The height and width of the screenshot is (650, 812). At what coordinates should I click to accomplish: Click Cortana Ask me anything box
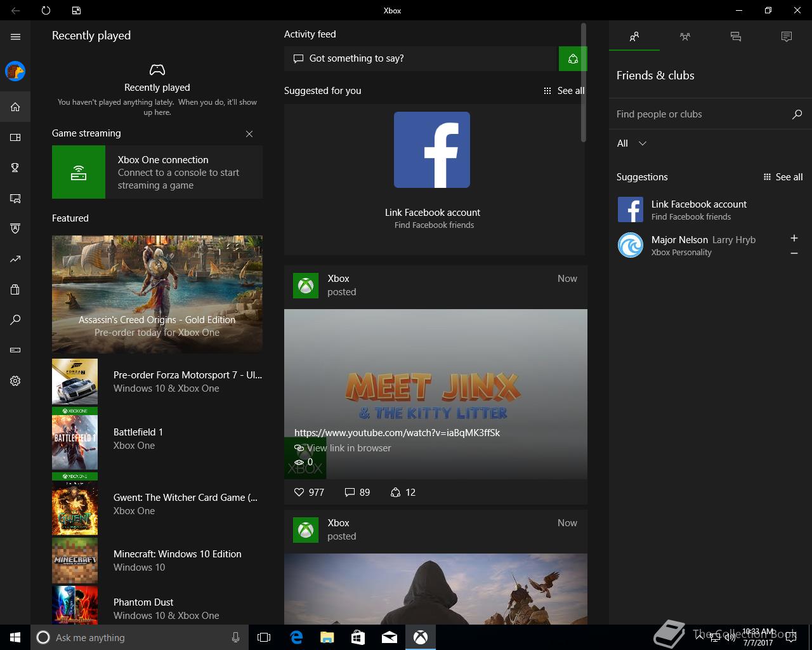139,637
